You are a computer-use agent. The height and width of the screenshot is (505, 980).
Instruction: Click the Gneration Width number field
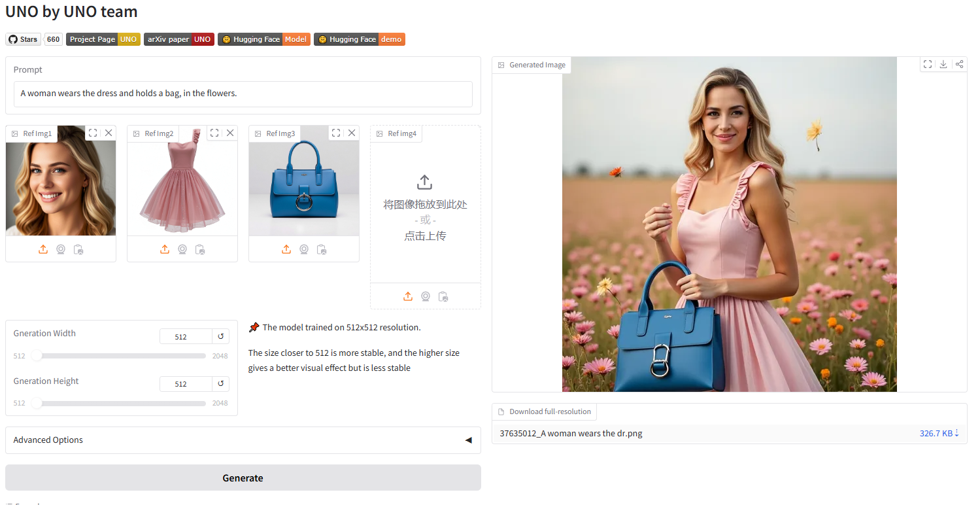tap(186, 337)
